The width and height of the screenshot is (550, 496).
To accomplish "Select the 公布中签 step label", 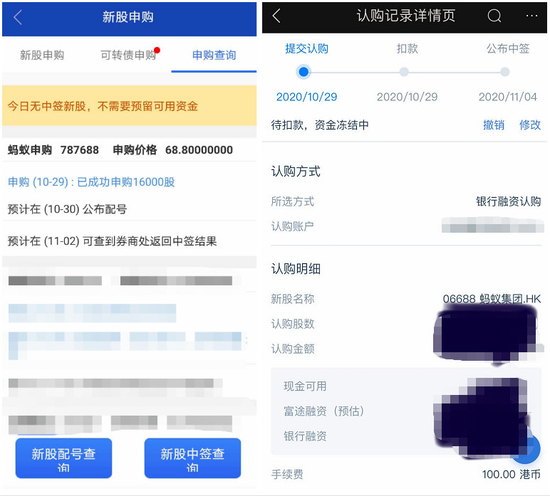I will coord(508,48).
